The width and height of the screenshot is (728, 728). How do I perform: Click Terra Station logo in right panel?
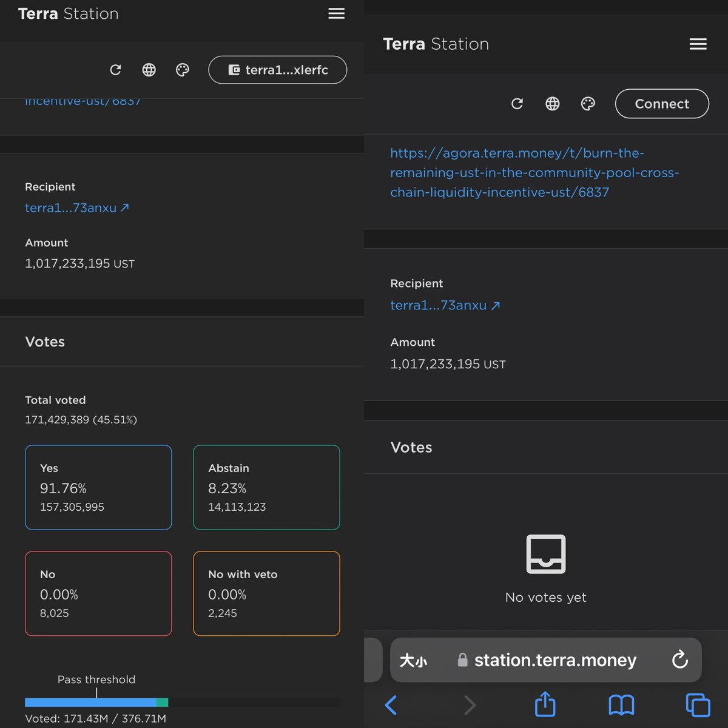tap(436, 44)
